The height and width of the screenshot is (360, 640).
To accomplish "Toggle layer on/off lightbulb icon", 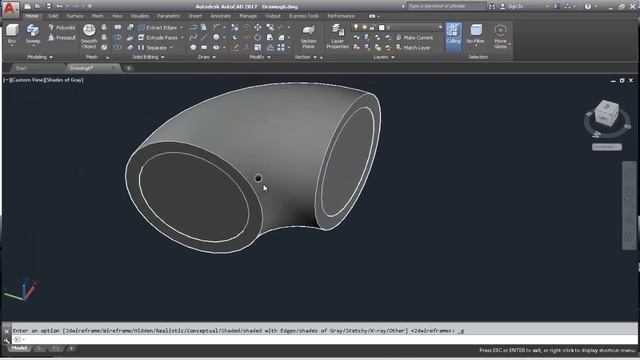I will click(x=356, y=27).
